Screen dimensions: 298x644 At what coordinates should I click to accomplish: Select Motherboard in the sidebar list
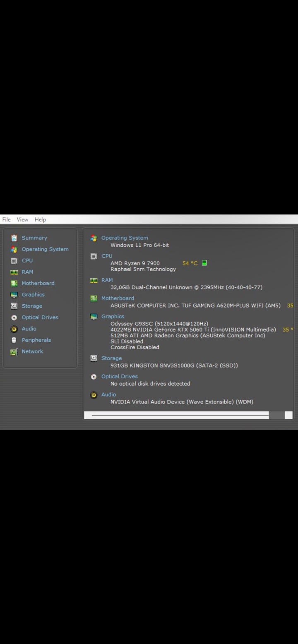point(38,284)
